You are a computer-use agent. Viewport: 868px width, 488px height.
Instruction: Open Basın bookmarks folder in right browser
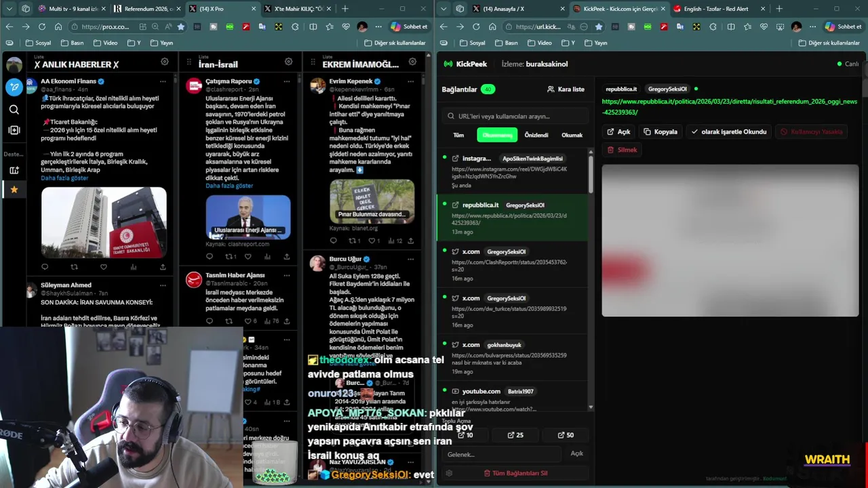pyautogui.click(x=505, y=43)
